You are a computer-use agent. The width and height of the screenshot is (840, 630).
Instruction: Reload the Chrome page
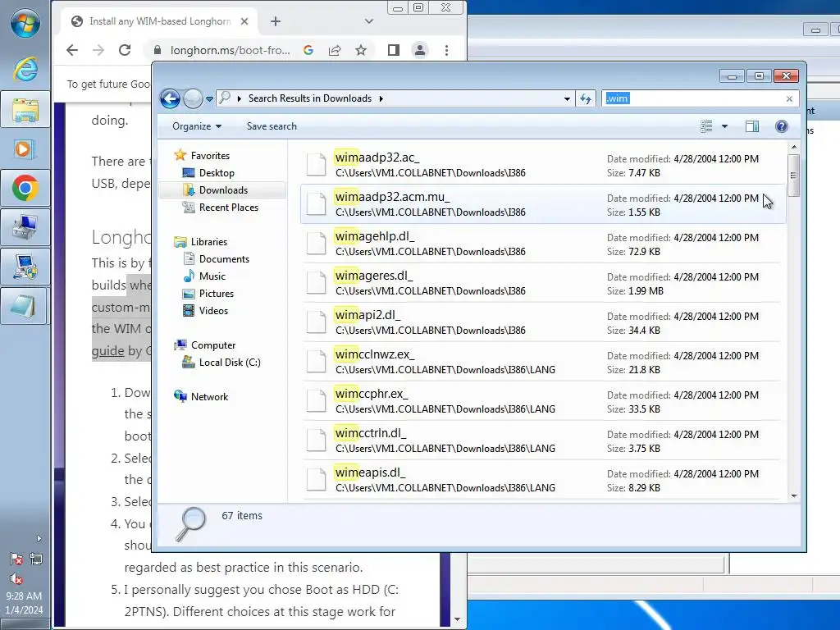click(125, 50)
